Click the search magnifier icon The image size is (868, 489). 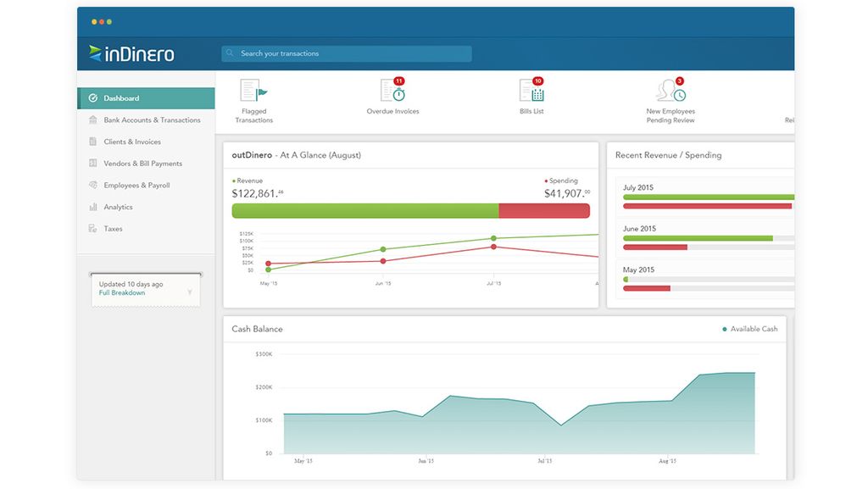pos(230,53)
